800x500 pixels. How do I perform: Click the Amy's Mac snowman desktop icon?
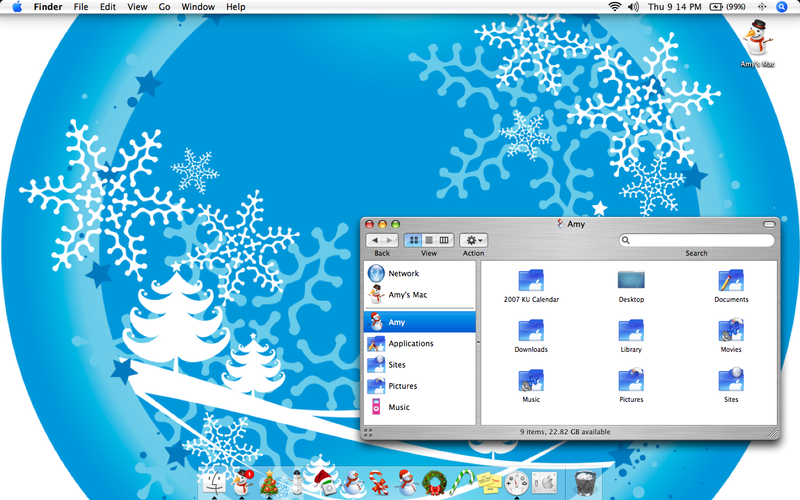tap(757, 38)
